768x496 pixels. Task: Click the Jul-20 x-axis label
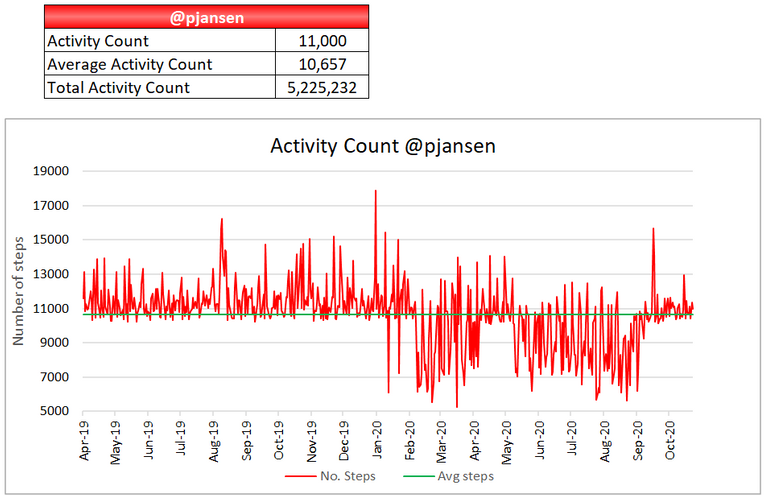click(571, 438)
